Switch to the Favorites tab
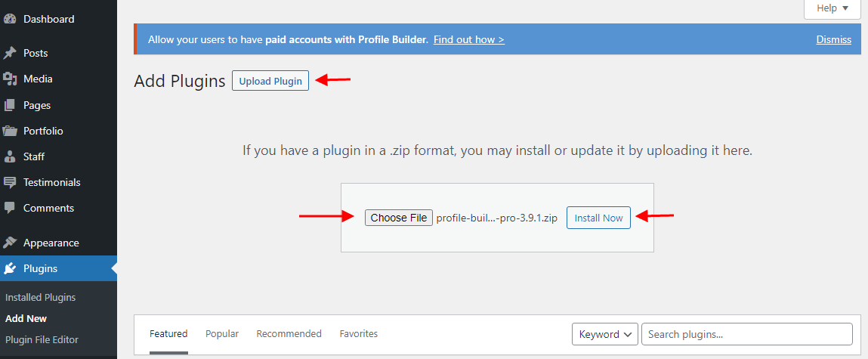Viewport: 868px width, 359px height. point(359,334)
